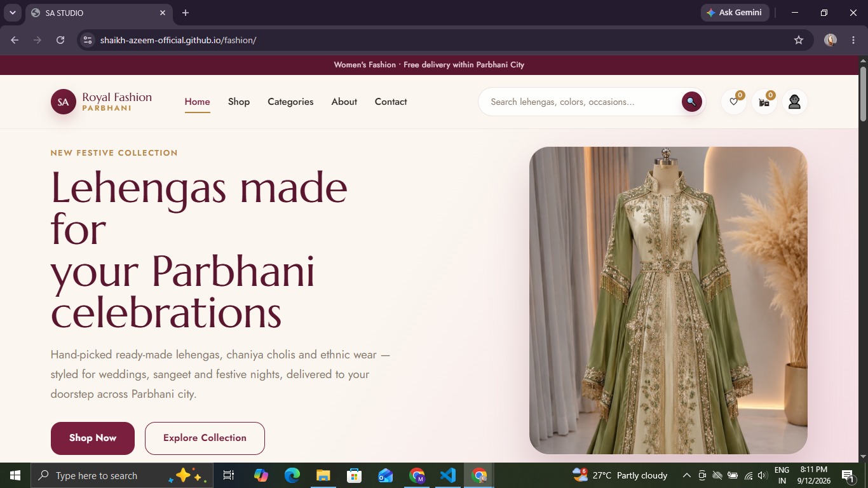Image resolution: width=868 pixels, height=488 pixels.
Task: Click the Windows Start button
Action: [15, 475]
